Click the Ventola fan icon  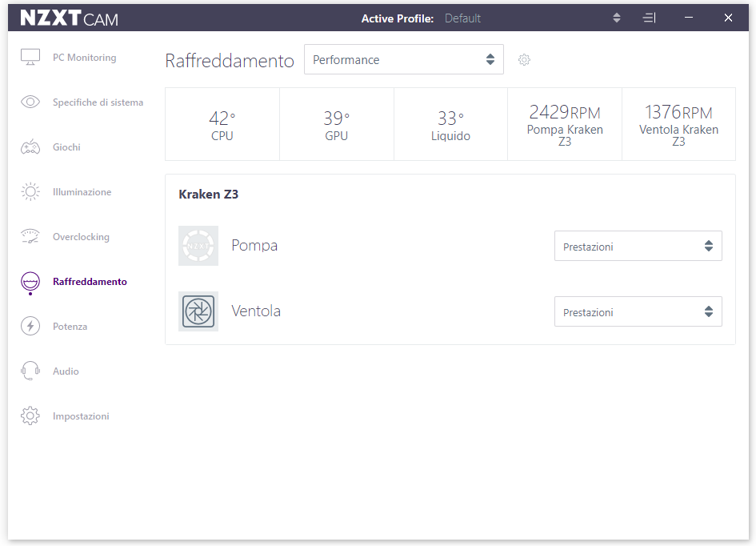point(198,311)
